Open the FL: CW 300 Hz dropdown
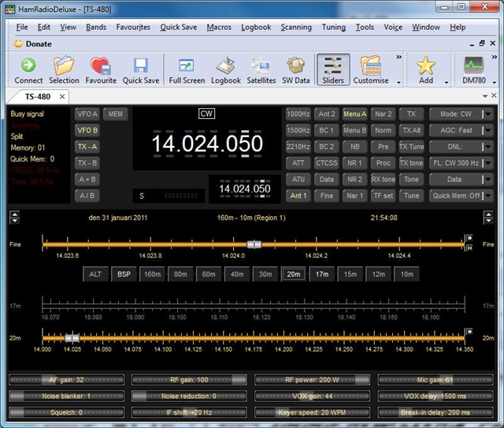 pyautogui.click(x=488, y=163)
